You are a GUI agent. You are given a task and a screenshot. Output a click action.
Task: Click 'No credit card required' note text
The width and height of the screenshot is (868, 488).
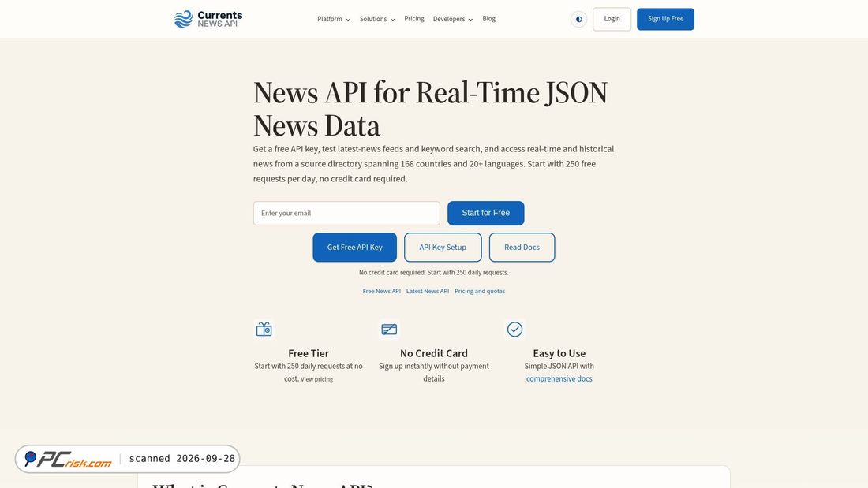[x=433, y=272]
